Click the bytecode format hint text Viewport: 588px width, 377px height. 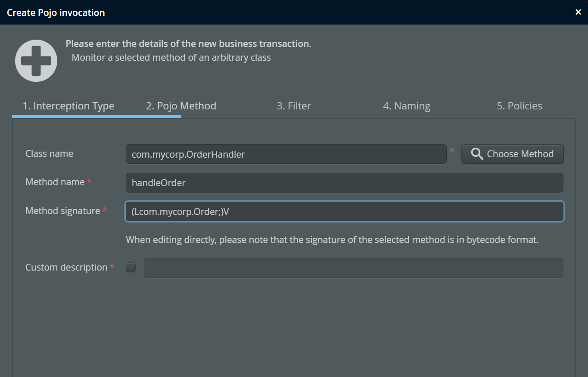pos(332,240)
